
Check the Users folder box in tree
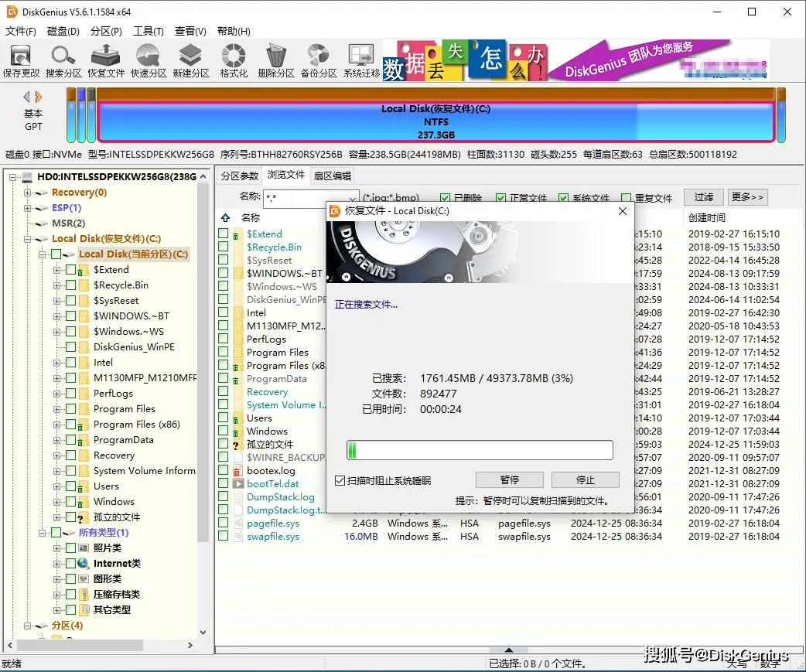(x=71, y=486)
